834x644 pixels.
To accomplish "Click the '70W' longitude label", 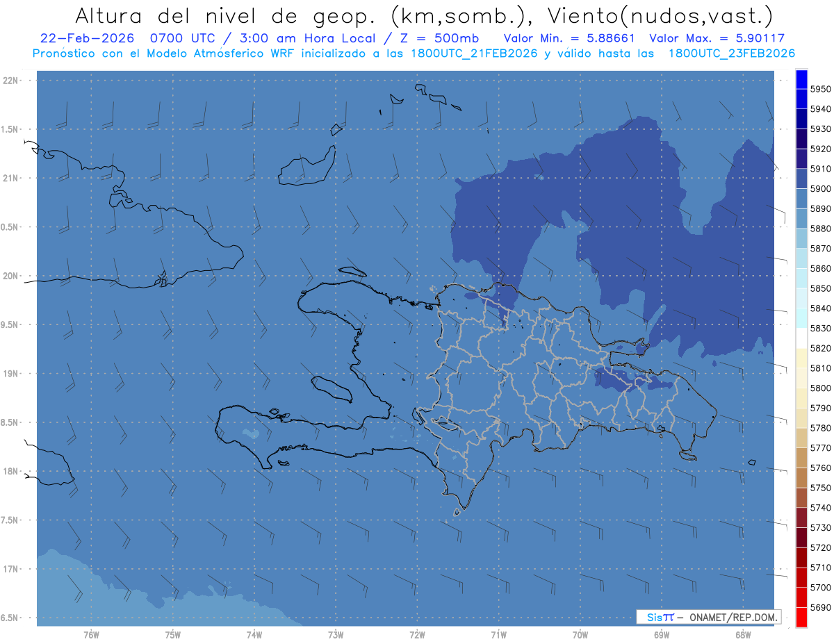I will 580,635.
